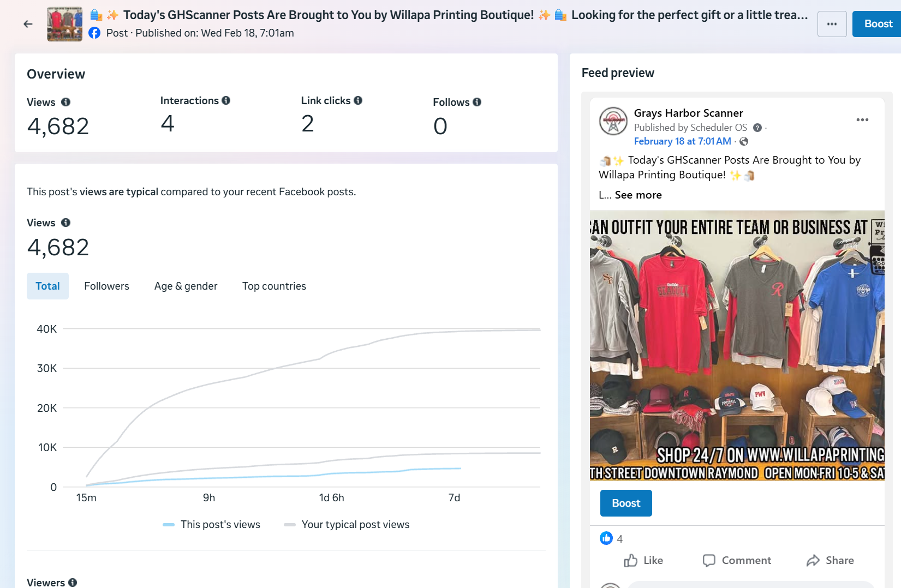Click info icon next to Follows
901x588 pixels.
(477, 102)
